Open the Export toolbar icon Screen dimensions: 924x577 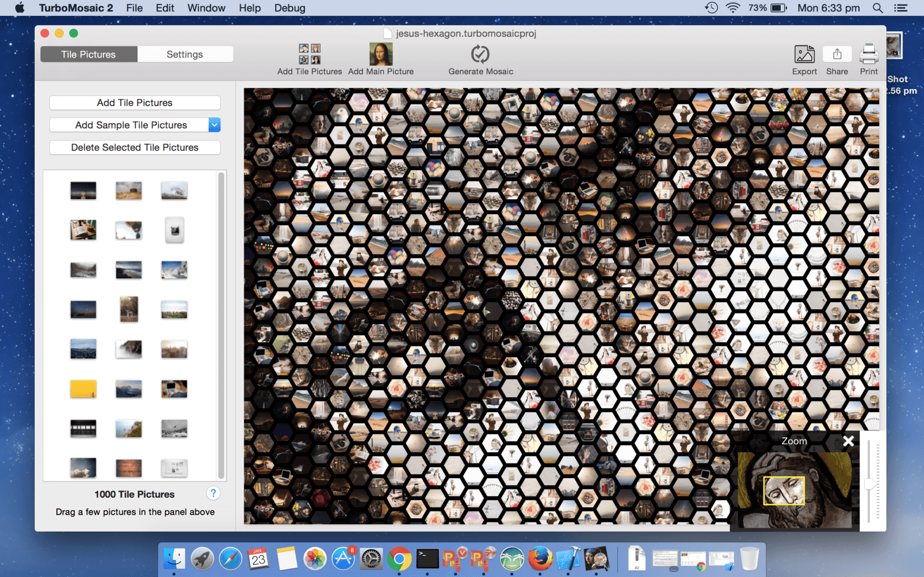pos(804,54)
